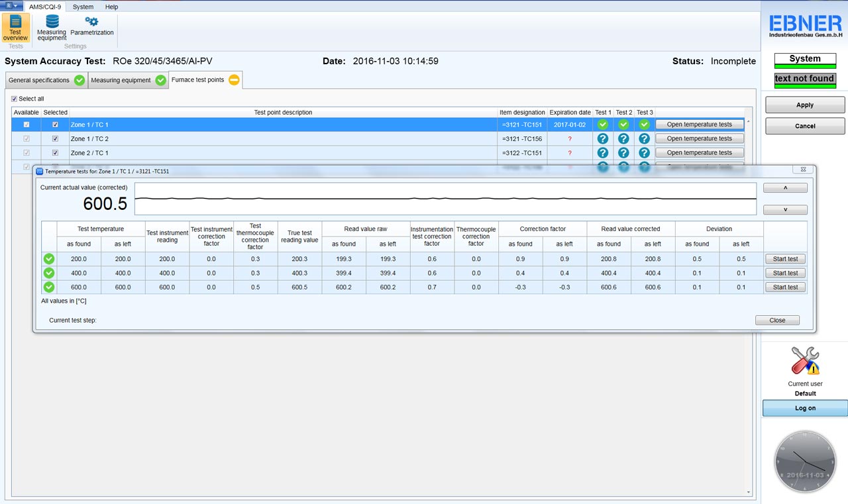
Task: Close the temperature tests dialog with X
Action: (x=803, y=170)
